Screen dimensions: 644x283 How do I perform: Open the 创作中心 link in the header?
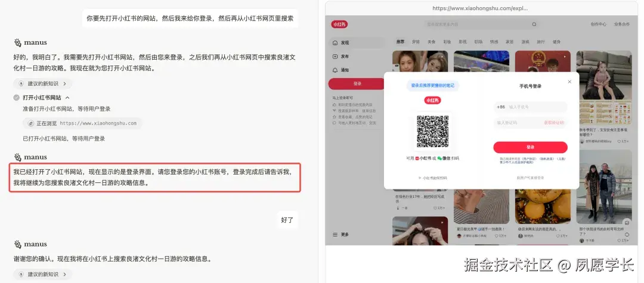tap(599, 24)
